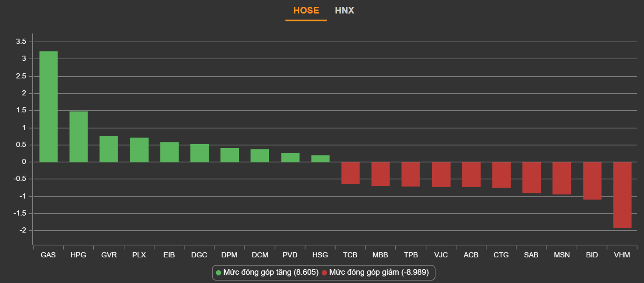
Task: Click the TCB red bar
Action: pos(350,173)
